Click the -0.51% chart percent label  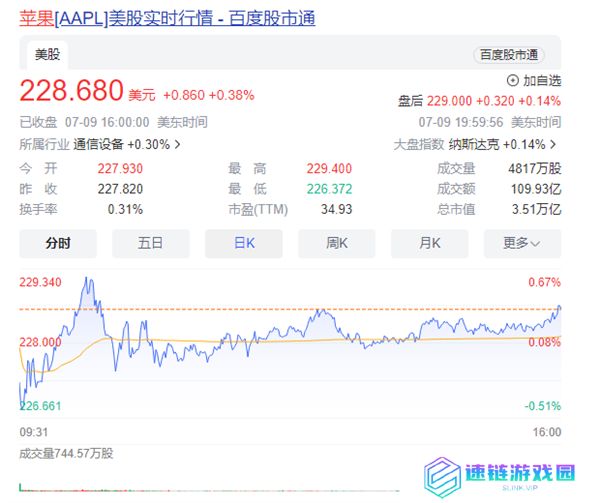[x=543, y=406]
